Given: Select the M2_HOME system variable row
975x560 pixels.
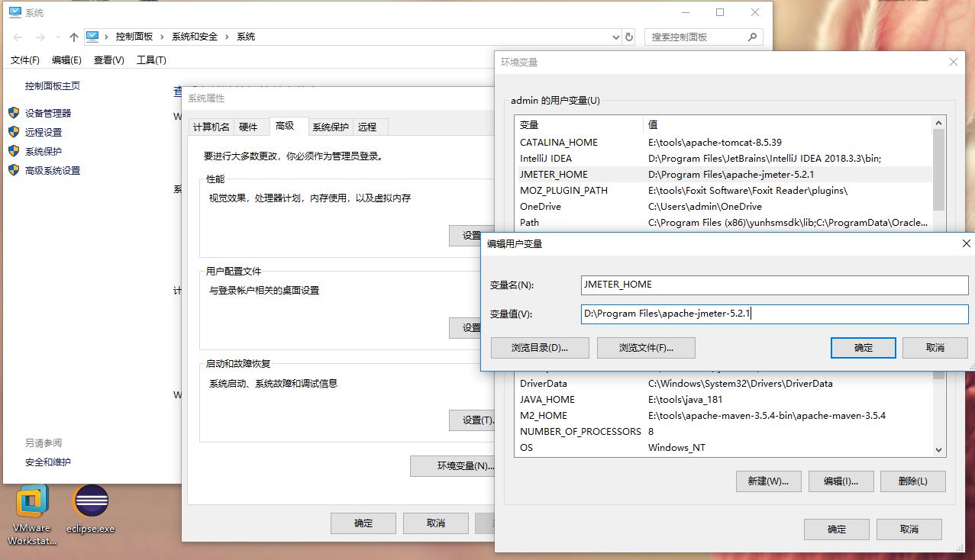Looking at the screenshot, I should click(x=724, y=415).
